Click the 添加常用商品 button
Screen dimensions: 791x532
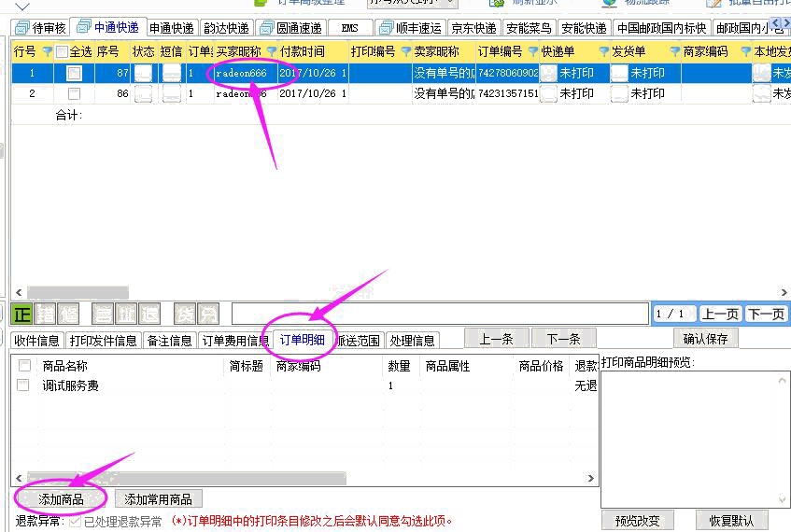click(159, 499)
